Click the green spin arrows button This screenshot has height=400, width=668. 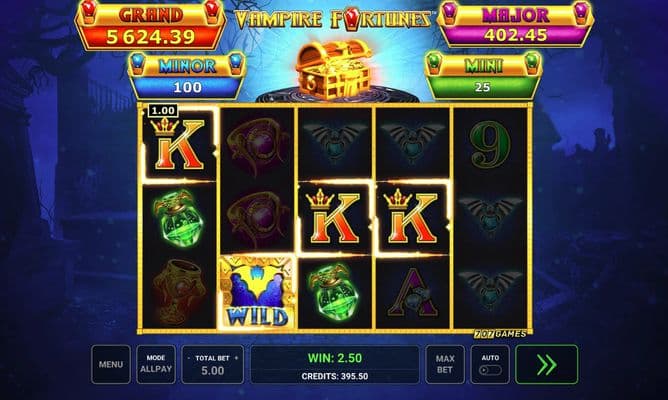click(547, 364)
